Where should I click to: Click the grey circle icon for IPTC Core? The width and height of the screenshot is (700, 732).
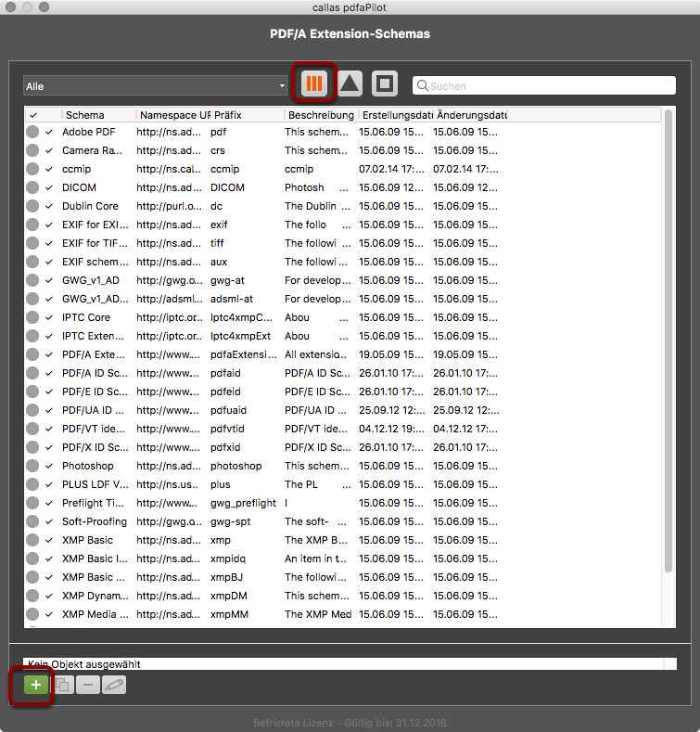32,317
